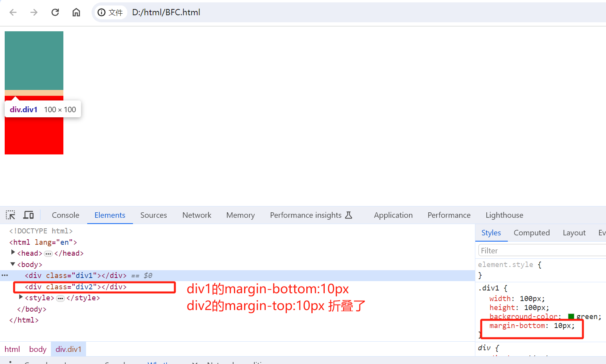The height and width of the screenshot is (364, 606).
Task: Click body in the DOM breadcrumb
Action: point(38,349)
